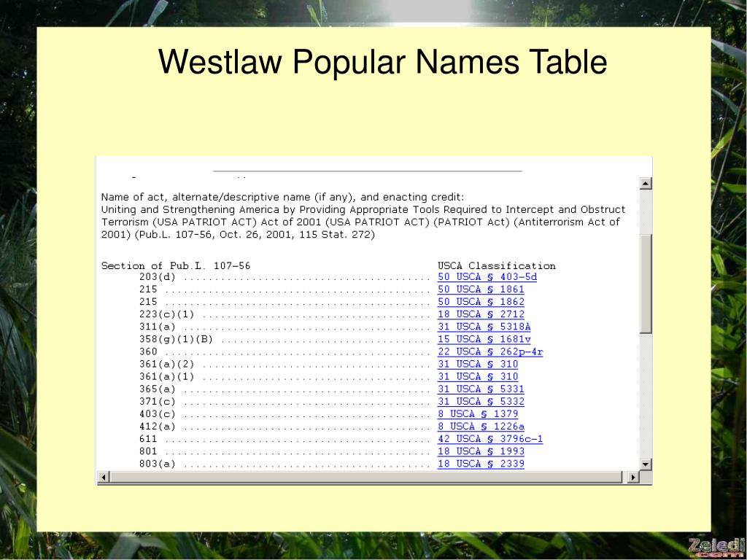Select the section entry 801
Viewport: 747px width, 560px height.
148,451
